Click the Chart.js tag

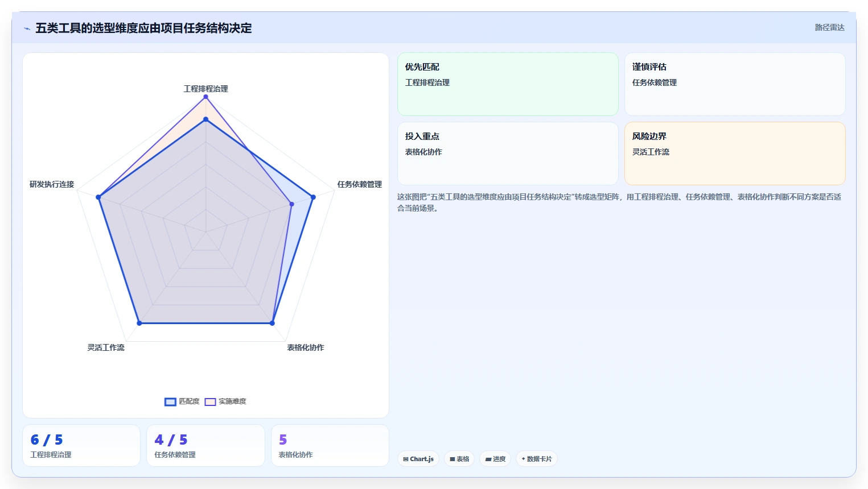pos(418,459)
